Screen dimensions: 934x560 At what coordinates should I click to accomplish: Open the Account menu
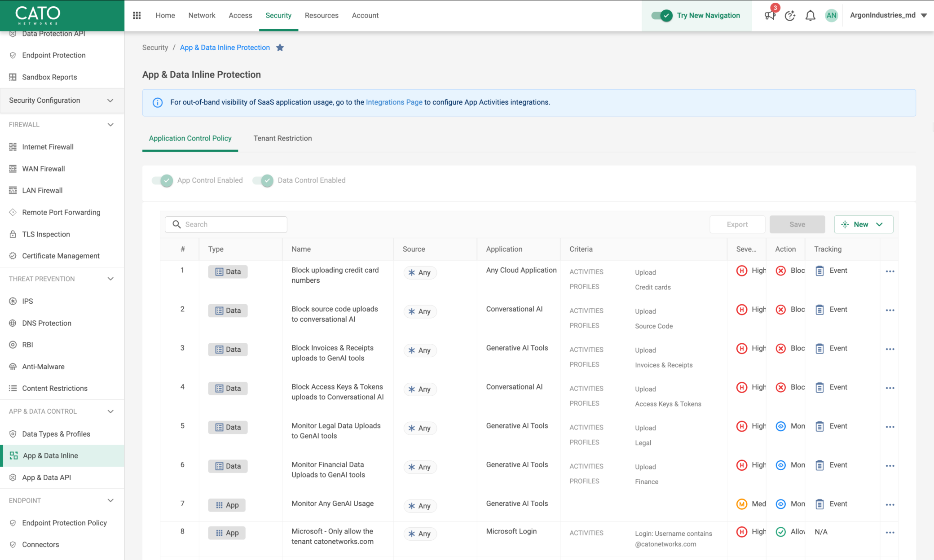click(365, 15)
